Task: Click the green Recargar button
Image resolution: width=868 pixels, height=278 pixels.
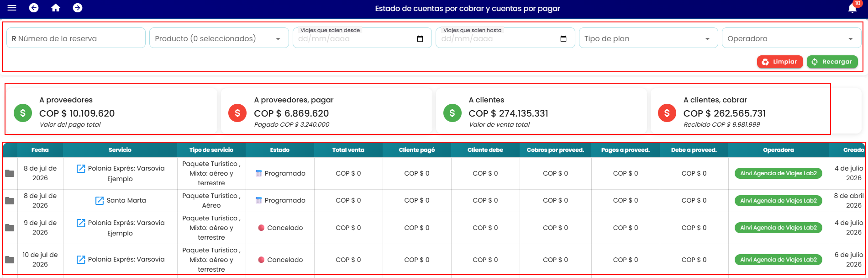Action: tap(832, 62)
